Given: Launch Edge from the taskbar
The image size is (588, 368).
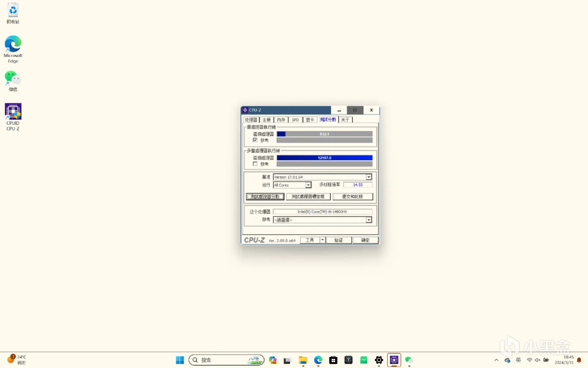Looking at the screenshot, I should pos(318,360).
